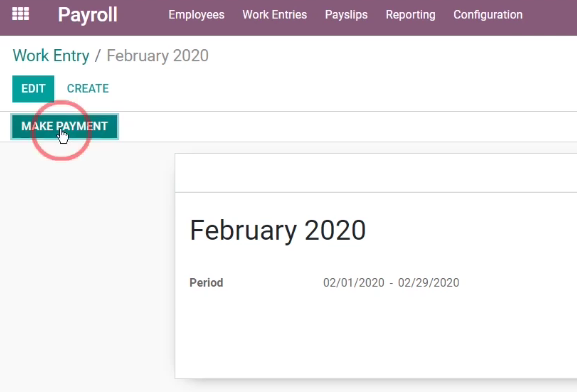Click the Make Payment button

pos(64,126)
